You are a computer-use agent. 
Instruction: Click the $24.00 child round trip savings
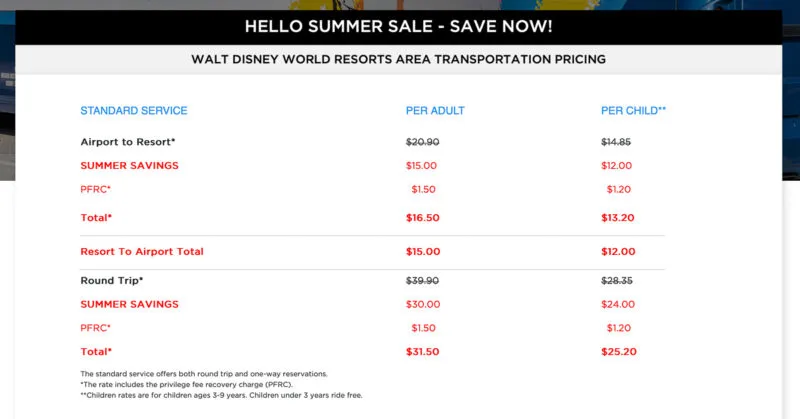[617, 304]
